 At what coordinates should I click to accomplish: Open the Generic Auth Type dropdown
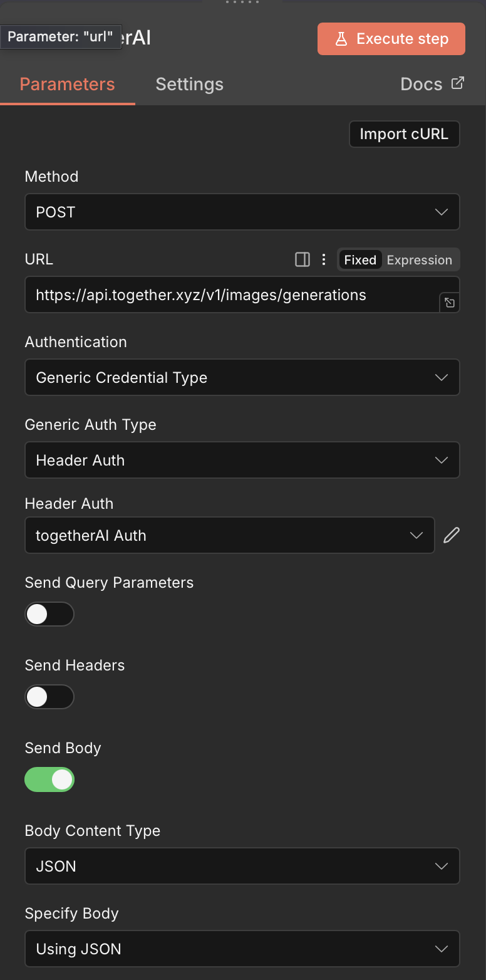point(242,460)
